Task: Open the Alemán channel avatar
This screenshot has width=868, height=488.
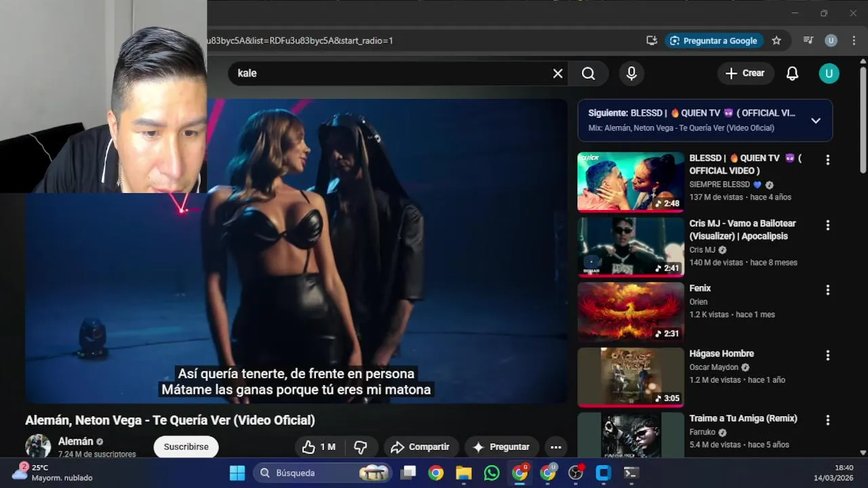Action: (x=38, y=446)
